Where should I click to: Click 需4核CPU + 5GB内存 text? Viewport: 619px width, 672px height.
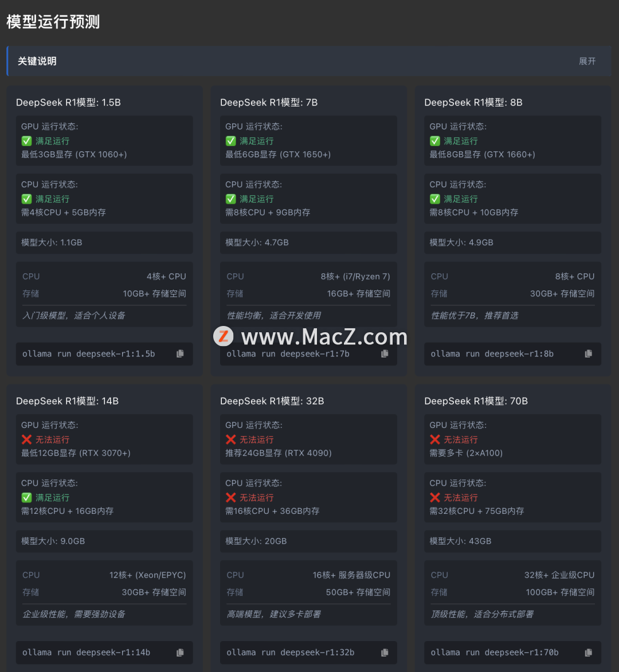64,213
